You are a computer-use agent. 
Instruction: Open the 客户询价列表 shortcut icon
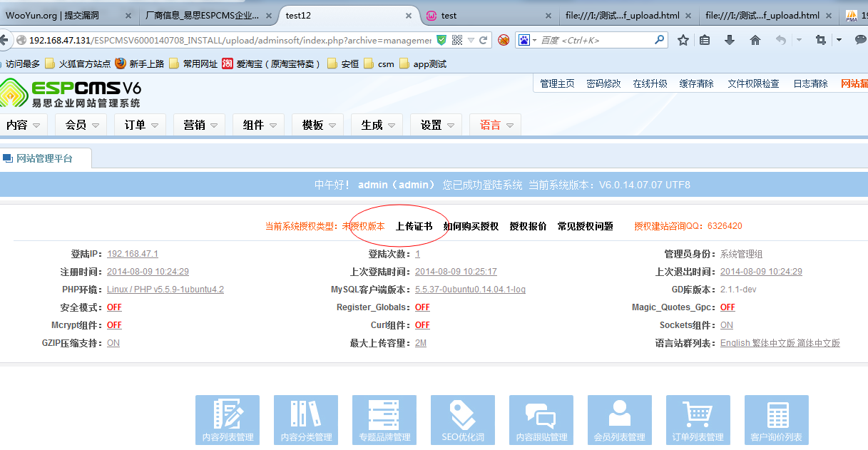pyautogui.click(x=777, y=420)
